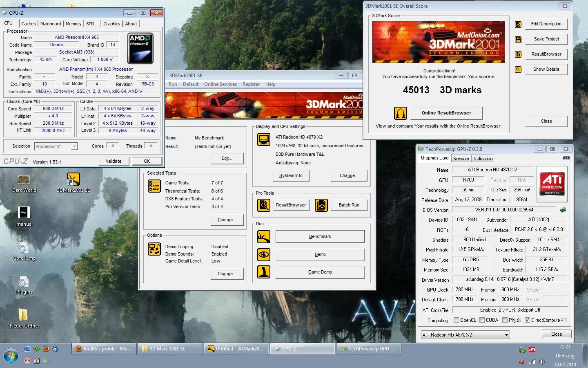Switch to the About tab in CPU-Z
The width and height of the screenshot is (588, 368).
click(131, 24)
